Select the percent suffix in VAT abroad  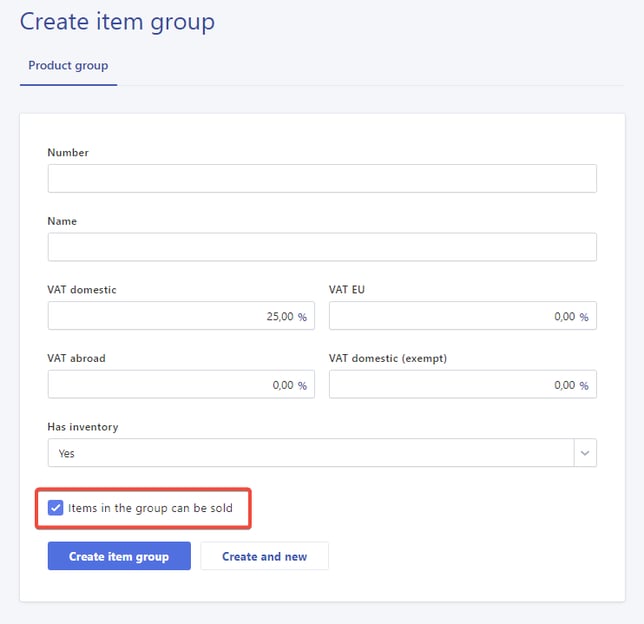tap(302, 385)
